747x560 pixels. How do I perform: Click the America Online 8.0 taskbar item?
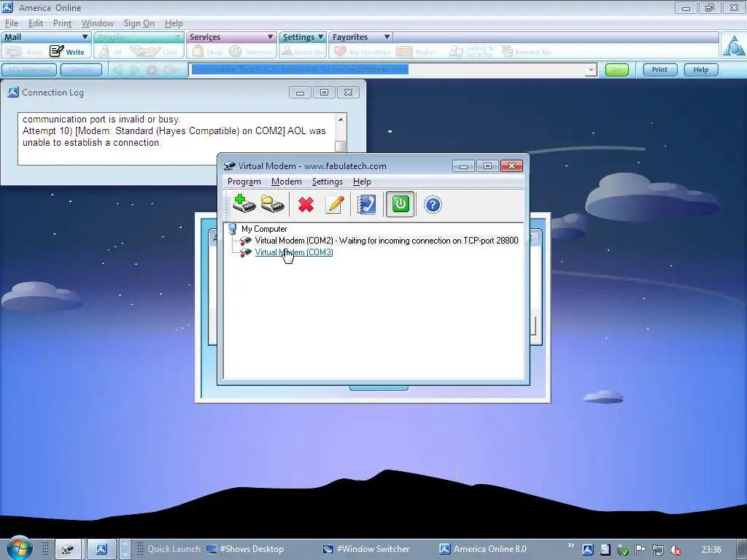coord(483,549)
